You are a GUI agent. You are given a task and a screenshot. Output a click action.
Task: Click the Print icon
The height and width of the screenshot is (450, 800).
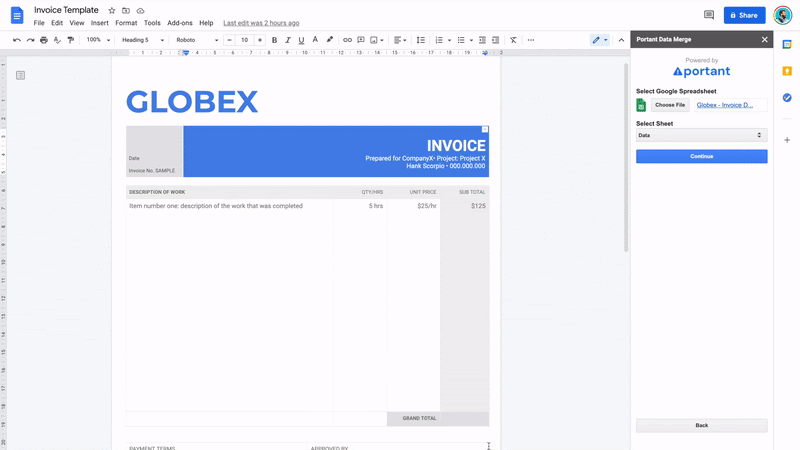click(x=44, y=40)
